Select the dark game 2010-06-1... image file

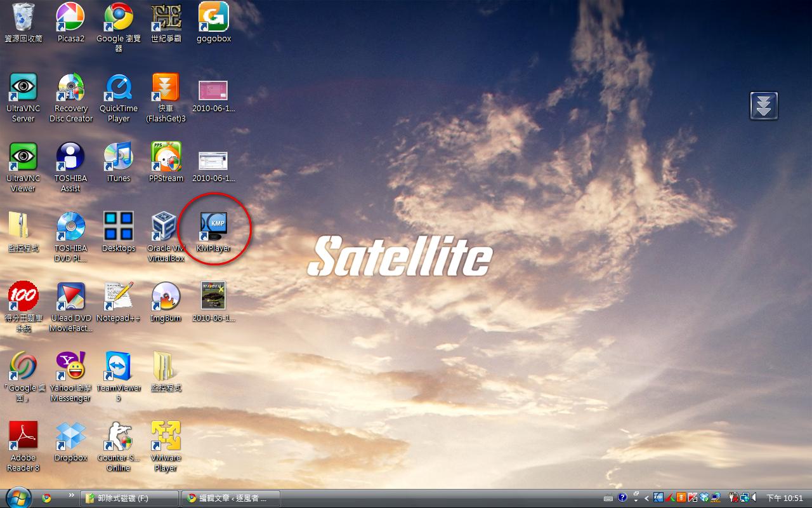pos(213,303)
